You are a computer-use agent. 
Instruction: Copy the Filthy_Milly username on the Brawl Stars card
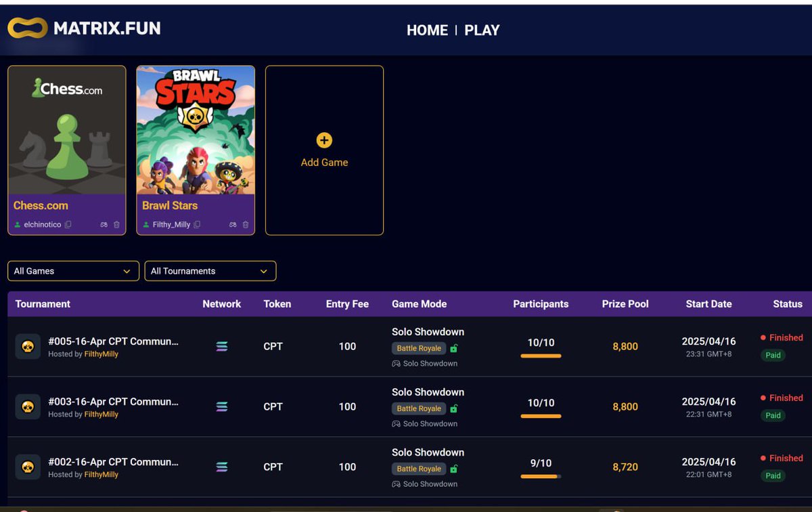click(x=197, y=225)
